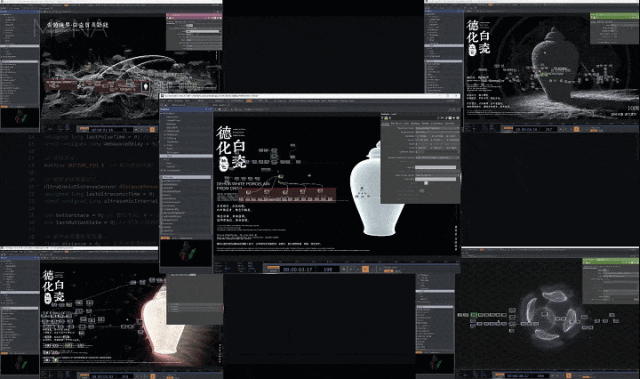Screen dimensions: 640x379
Task: Click the pink parameter dialog header in the top-left window
Action: (x=193, y=16)
